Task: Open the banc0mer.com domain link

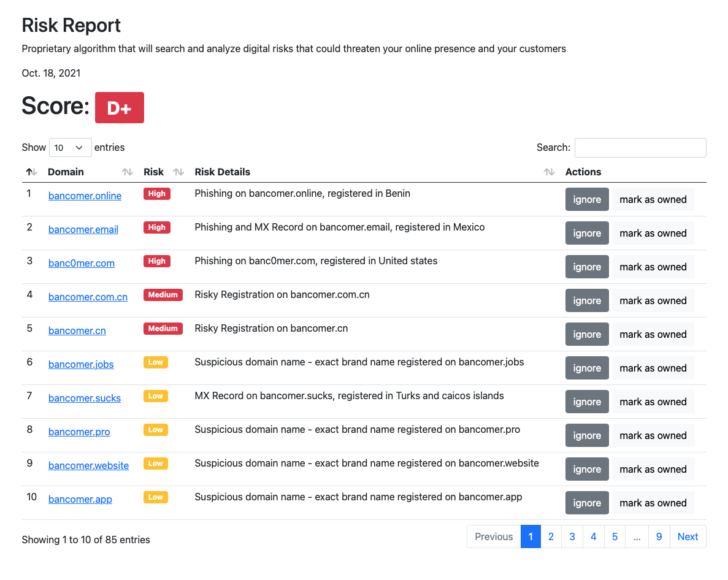Action: [x=82, y=263]
